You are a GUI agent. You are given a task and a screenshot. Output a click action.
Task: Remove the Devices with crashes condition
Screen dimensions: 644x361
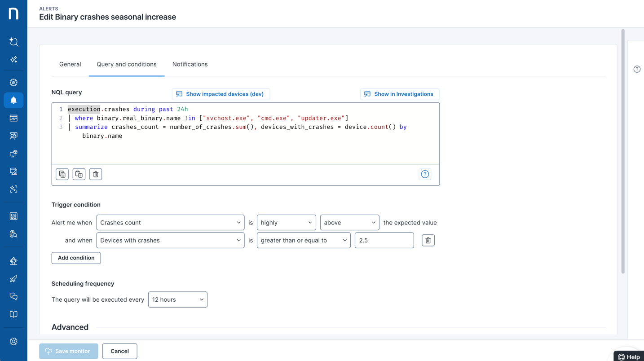point(428,241)
